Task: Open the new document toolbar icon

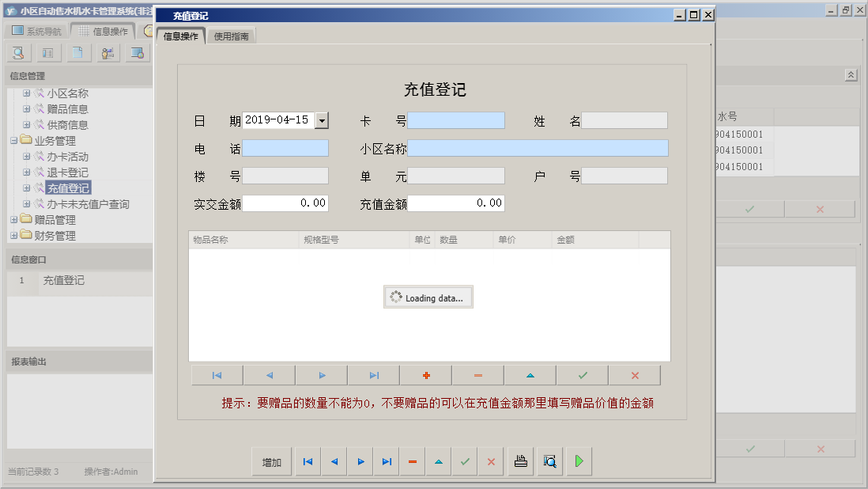Action: point(77,52)
